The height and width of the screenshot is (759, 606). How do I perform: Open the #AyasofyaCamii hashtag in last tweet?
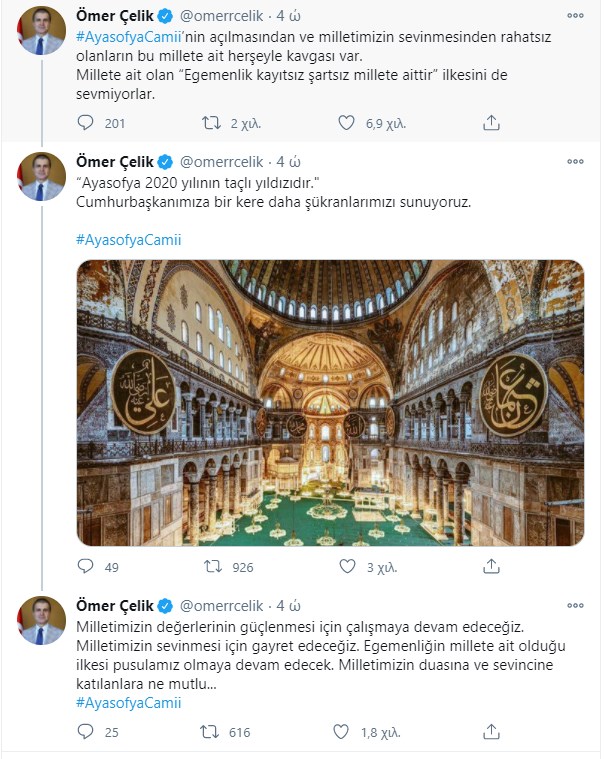(x=128, y=703)
